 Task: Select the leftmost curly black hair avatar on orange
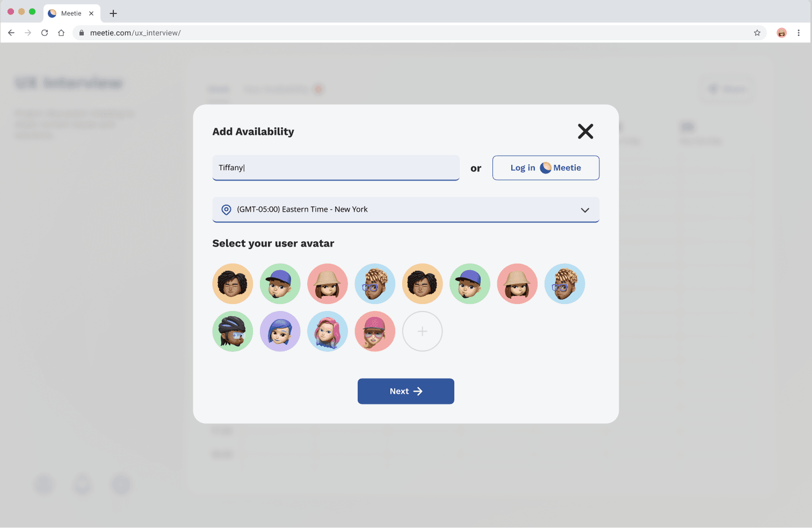coord(233,284)
